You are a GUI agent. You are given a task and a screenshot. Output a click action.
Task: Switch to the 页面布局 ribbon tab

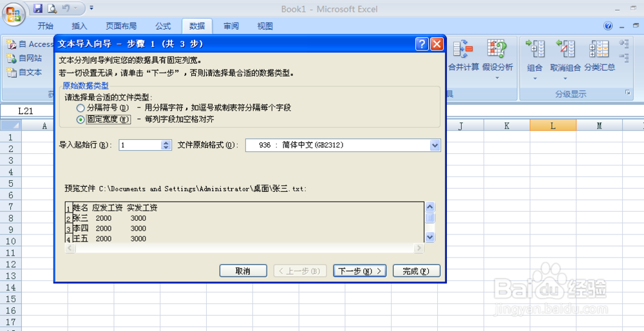[121, 26]
